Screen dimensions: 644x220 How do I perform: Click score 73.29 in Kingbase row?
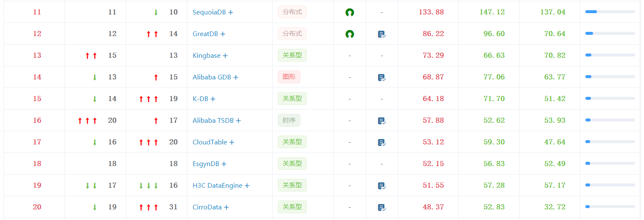point(433,56)
